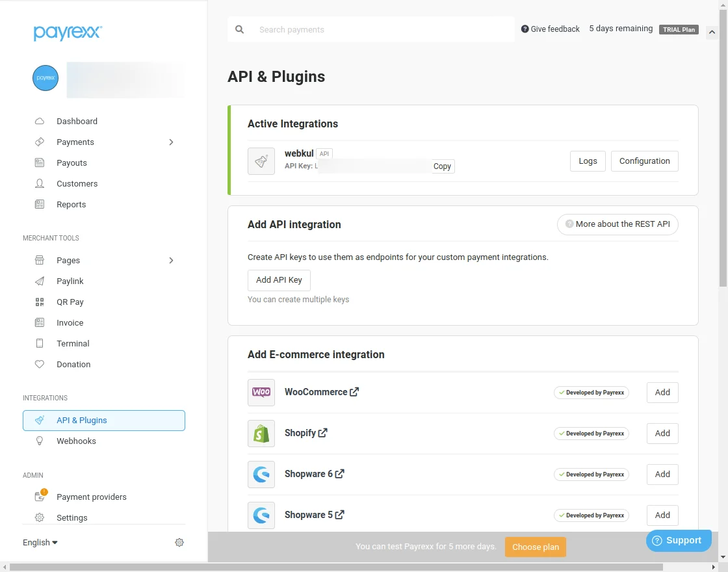Click the search magnifier icon
The width and height of the screenshot is (728, 572).
coord(239,29)
